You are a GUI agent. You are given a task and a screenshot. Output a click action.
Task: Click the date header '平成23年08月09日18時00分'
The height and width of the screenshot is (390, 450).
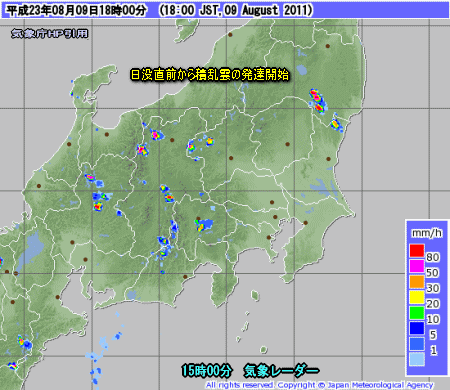(76, 10)
